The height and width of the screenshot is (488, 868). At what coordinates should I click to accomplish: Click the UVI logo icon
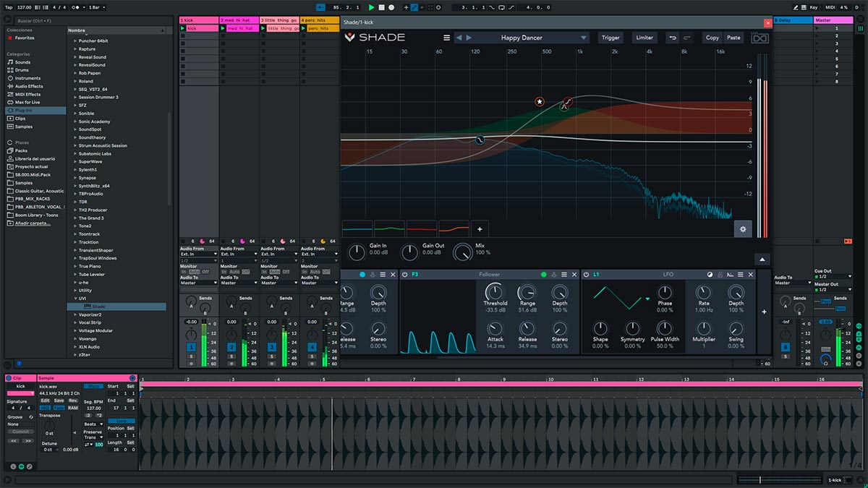pos(759,38)
